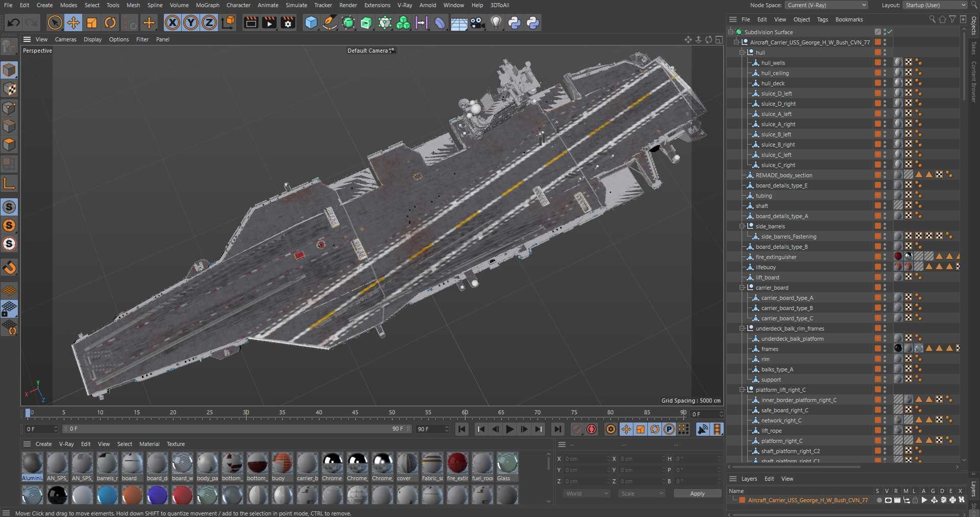Click the end frame 90 F field
This screenshot has height=517, width=980.
433,429
